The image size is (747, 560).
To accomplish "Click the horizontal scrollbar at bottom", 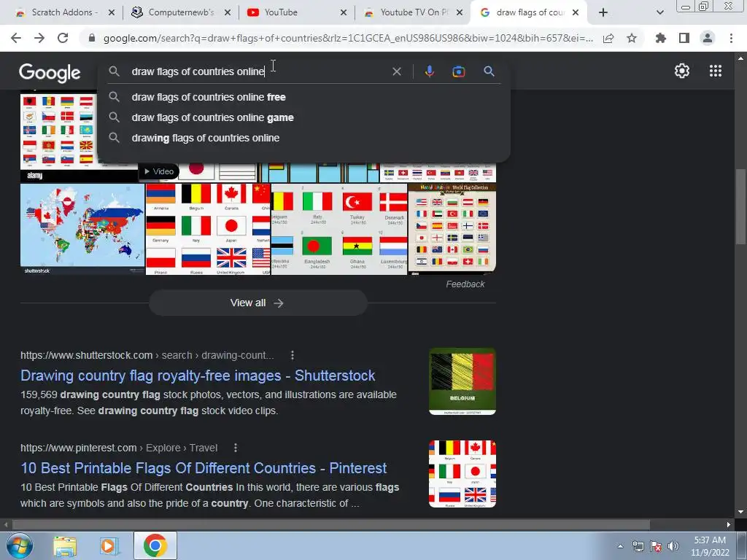I will [x=331, y=525].
